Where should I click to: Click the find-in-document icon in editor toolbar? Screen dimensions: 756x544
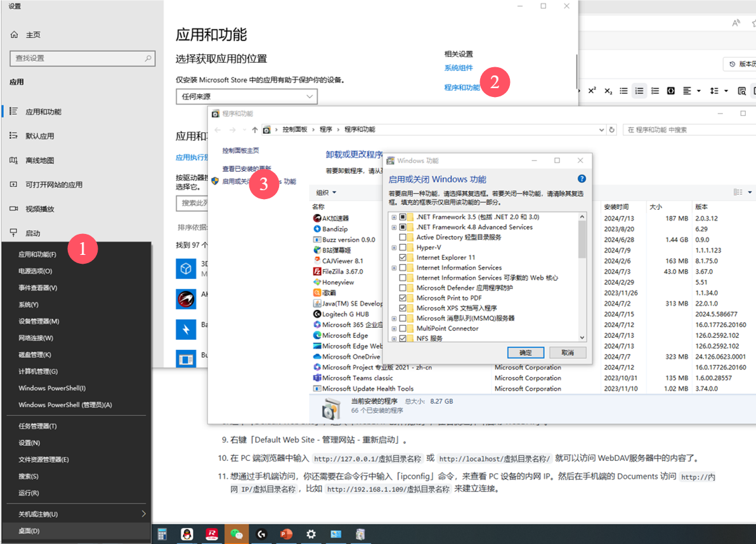point(742,91)
